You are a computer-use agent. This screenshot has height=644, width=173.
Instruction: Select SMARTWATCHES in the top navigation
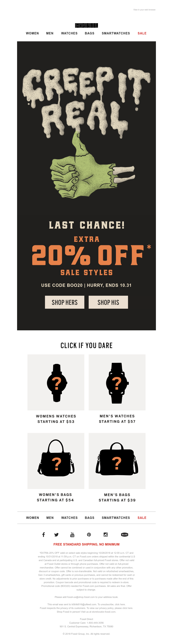click(116, 33)
